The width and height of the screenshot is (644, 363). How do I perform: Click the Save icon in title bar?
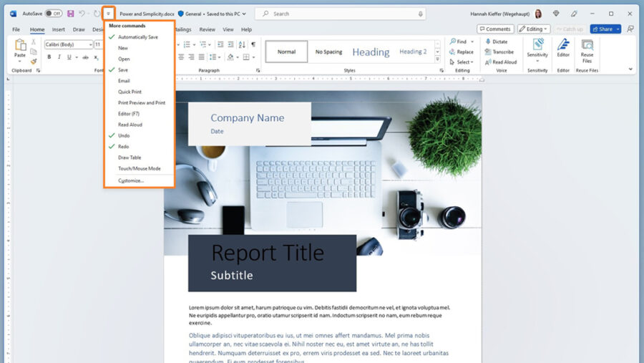(x=70, y=14)
